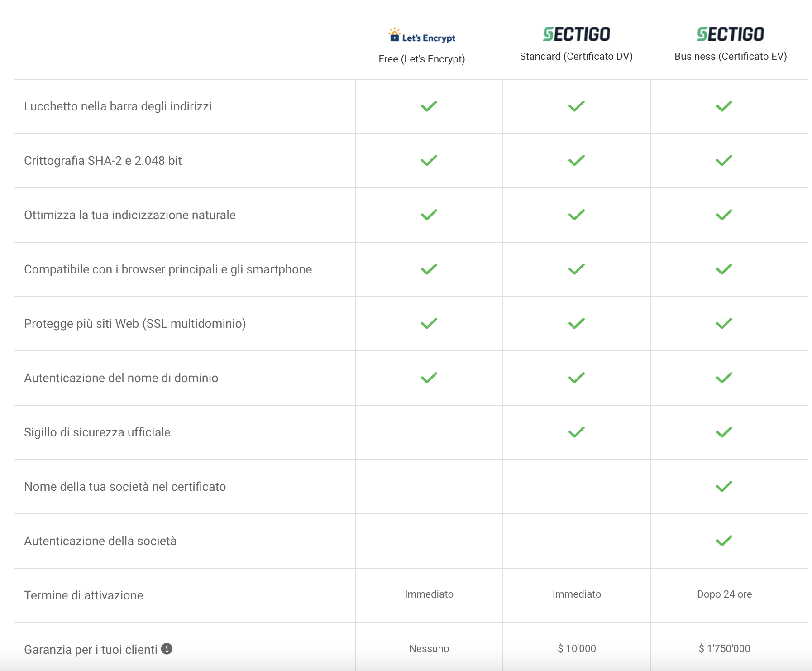The width and height of the screenshot is (812, 671).
Task: Click the Standard checkmark for Sigillo di sicurezza ufficiale
Action: coord(576,432)
